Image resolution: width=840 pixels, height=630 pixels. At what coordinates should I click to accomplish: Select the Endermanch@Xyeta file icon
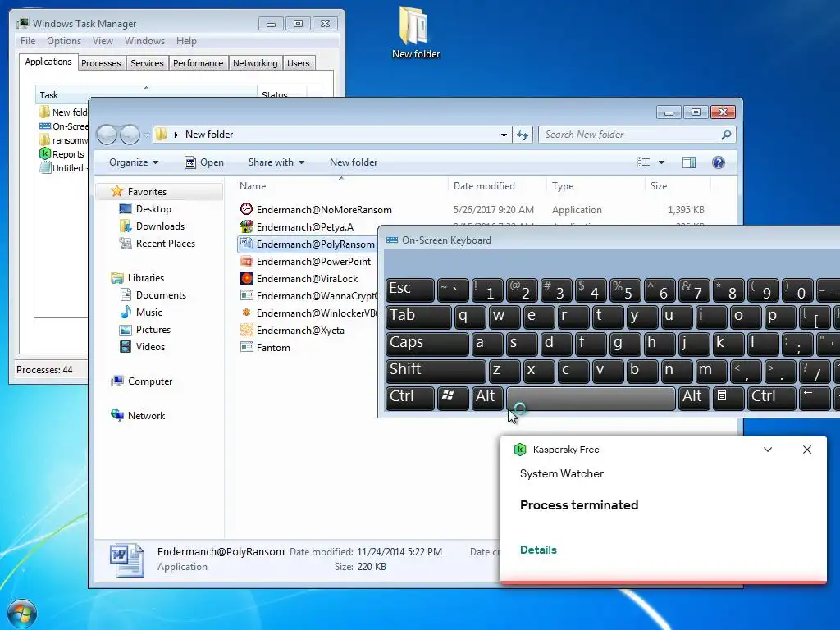click(x=246, y=330)
